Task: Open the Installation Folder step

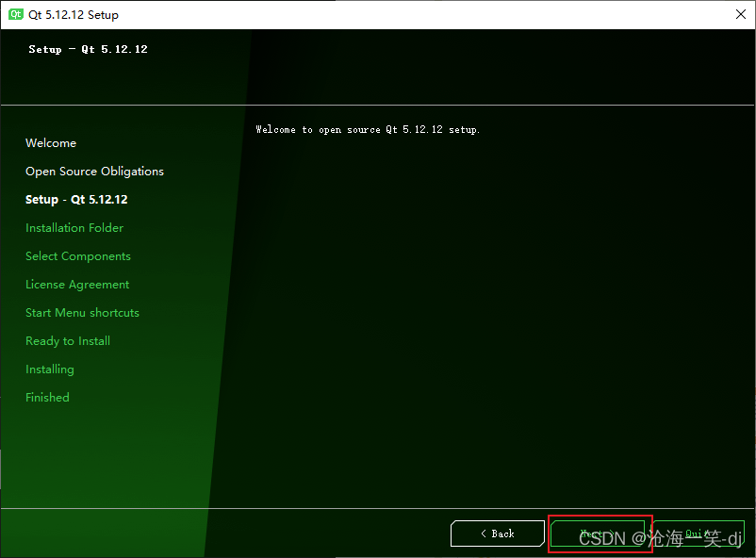Action: [x=74, y=227]
